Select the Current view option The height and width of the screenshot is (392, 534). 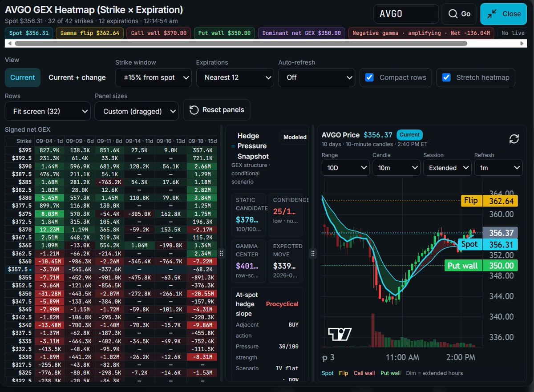coord(23,77)
